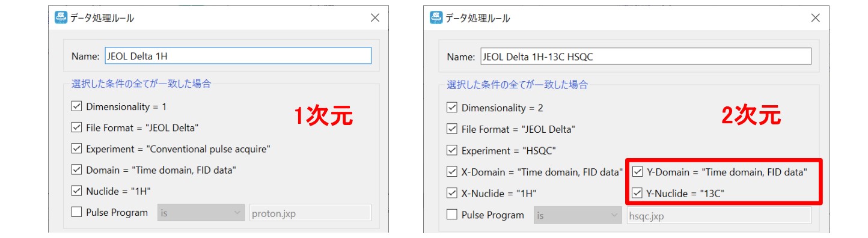The height and width of the screenshot is (238, 868).
Task: Toggle X-Nuclide = "1H" checkbox
Action: (452, 194)
